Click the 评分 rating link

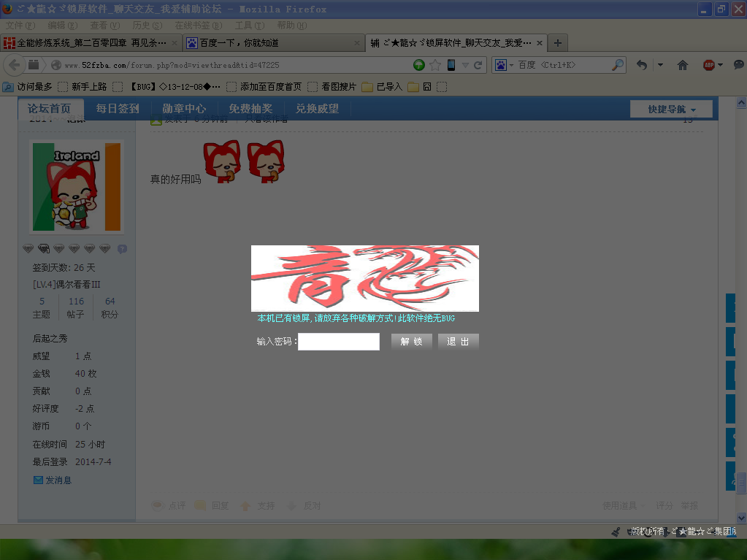pyautogui.click(x=664, y=506)
